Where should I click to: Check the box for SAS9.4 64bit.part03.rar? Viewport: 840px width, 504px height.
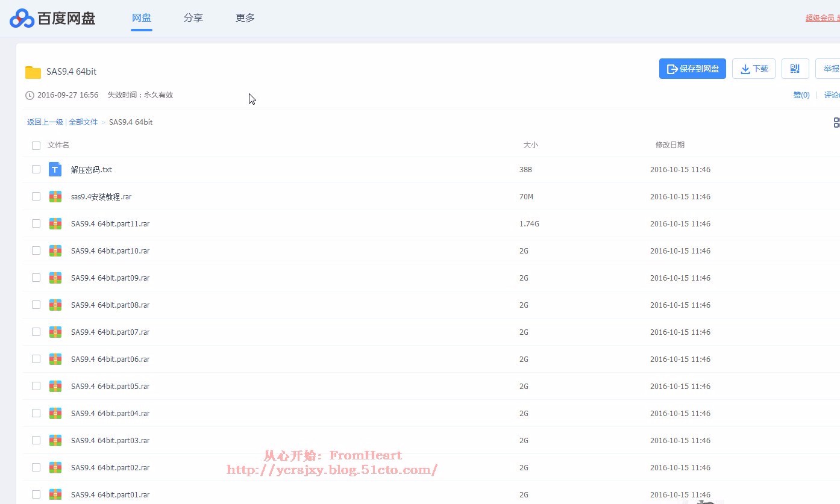(36, 440)
